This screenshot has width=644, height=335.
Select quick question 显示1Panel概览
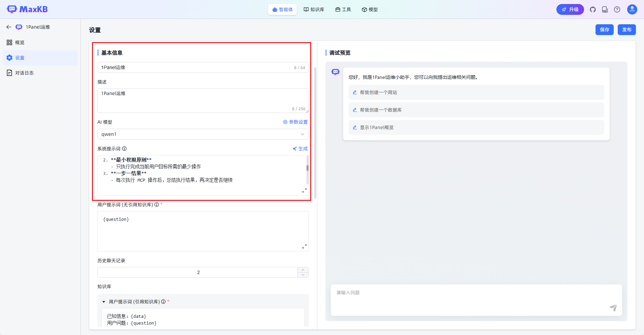click(476, 127)
